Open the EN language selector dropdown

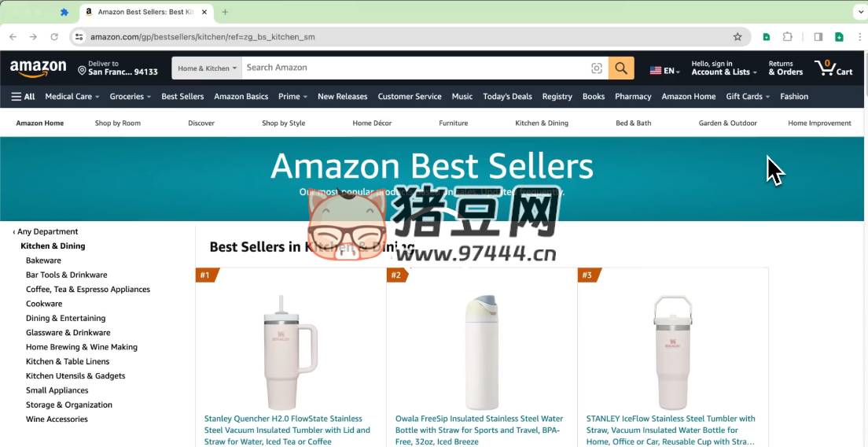pyautogui.click(x=665, y=70)
